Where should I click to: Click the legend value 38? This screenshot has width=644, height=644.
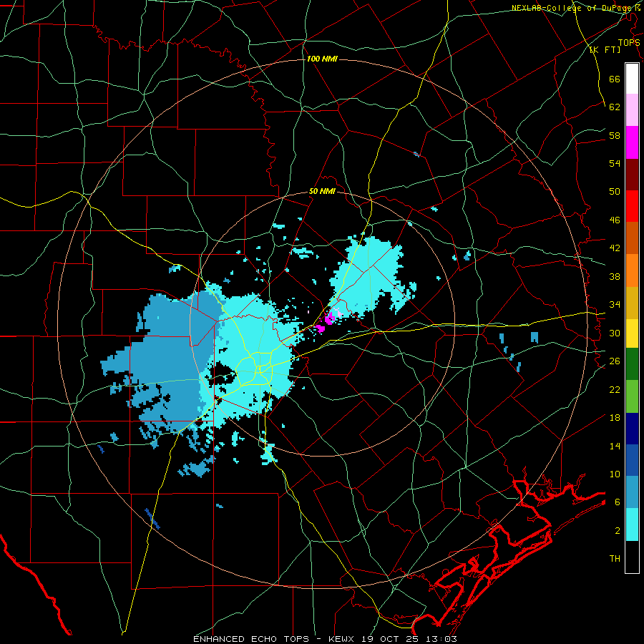click(x=615, y=276)
